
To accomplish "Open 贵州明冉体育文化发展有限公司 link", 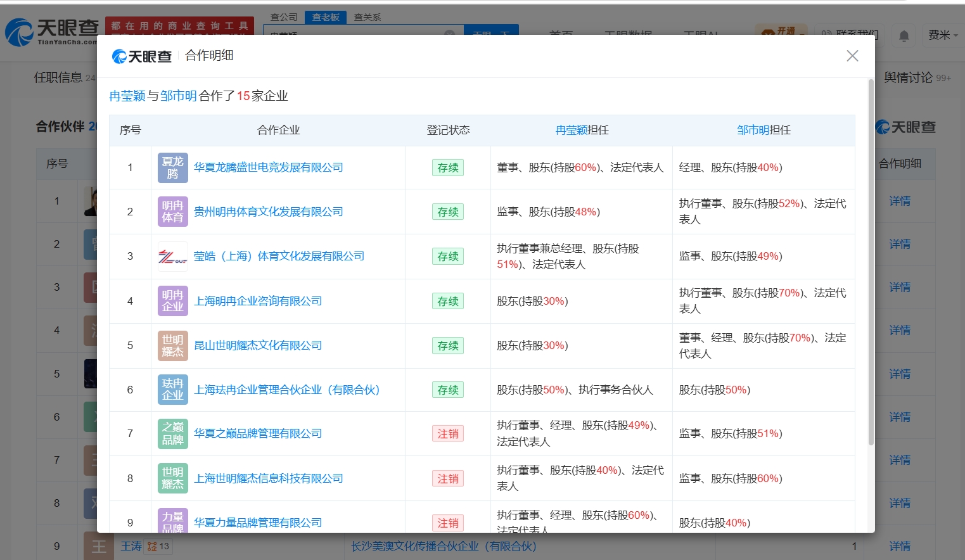I will click(269, 212).
